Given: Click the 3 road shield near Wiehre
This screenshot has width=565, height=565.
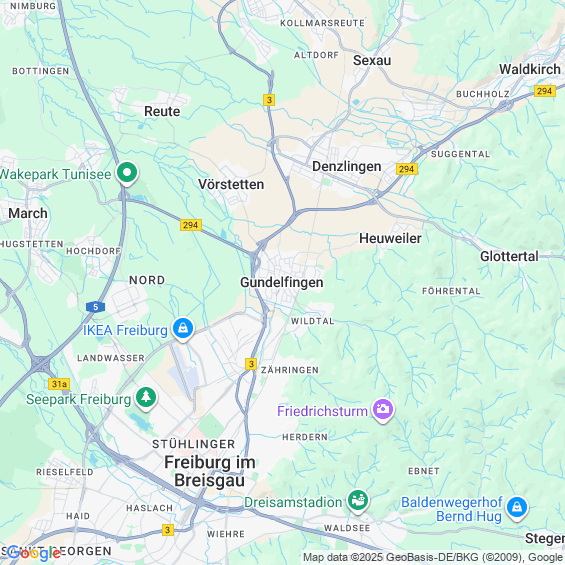Looking at the screenshot, I should click(x=168, y=530).
